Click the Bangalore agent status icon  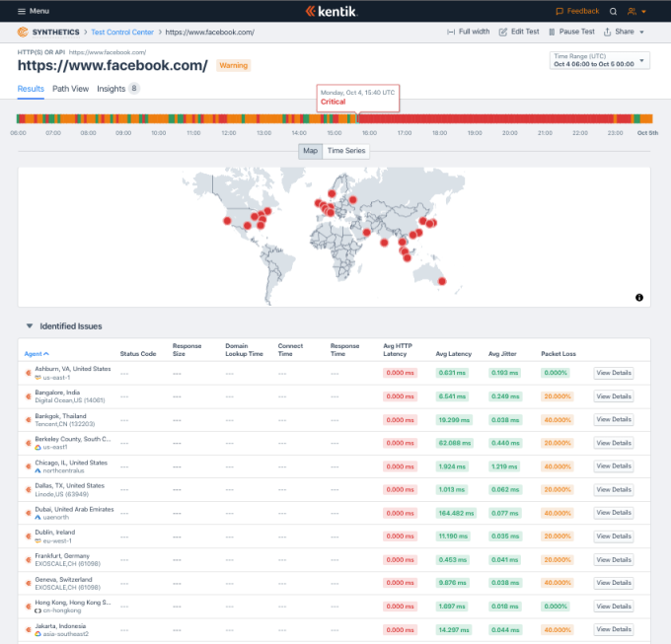point(29,396)
